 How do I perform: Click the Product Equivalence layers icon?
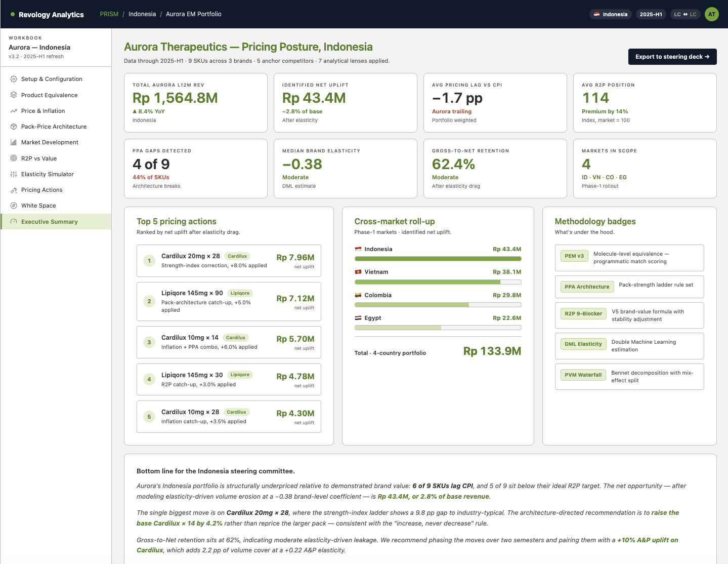[14, 95]
